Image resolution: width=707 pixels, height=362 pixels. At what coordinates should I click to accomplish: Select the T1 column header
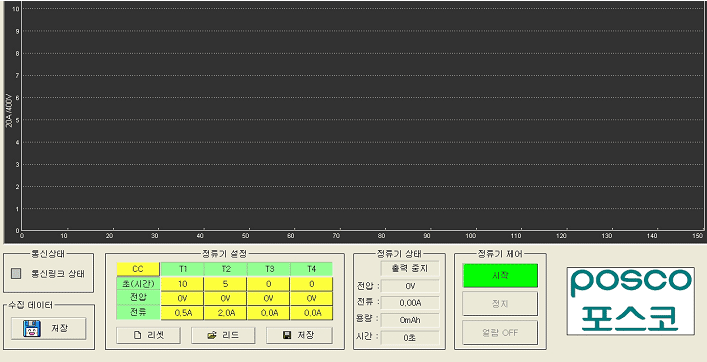click(x=183, y=269)
